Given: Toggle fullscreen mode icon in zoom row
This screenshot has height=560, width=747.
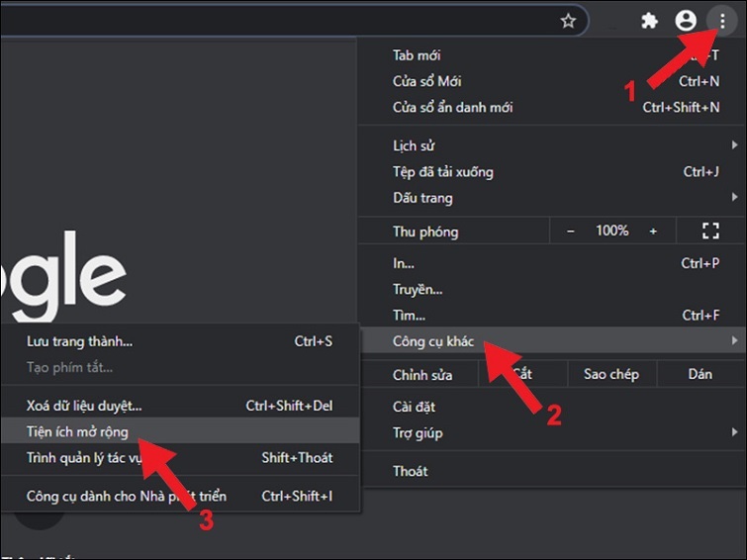Looking at the screenshot, I should (709, 232).
